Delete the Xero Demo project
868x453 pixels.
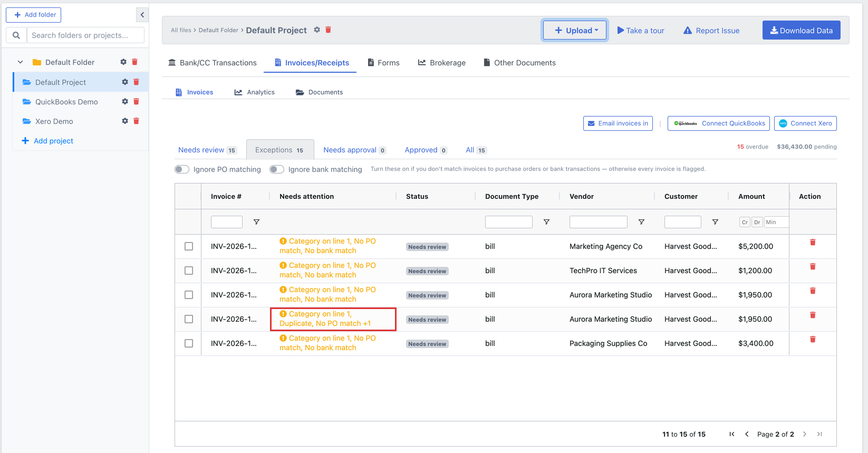[136, 121]
